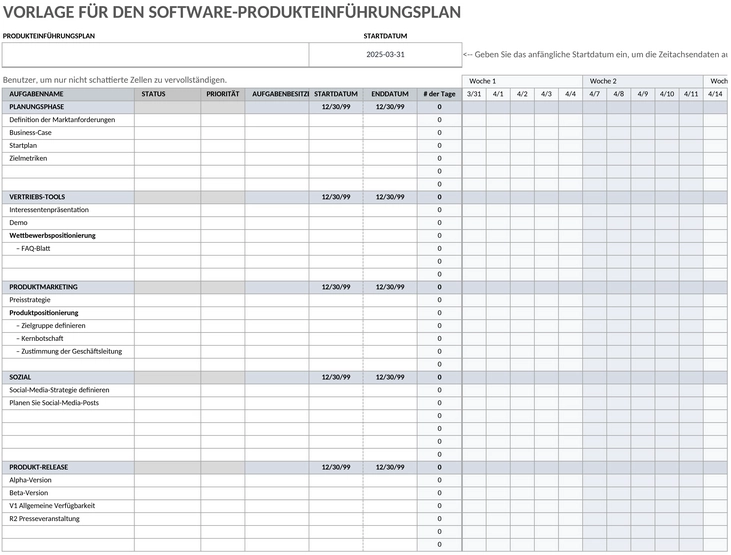Select 'V1 Allgemeine Verfügbarkeit' task cell
This screenshot has width=731, height=555.
click(x=69, y=506)
